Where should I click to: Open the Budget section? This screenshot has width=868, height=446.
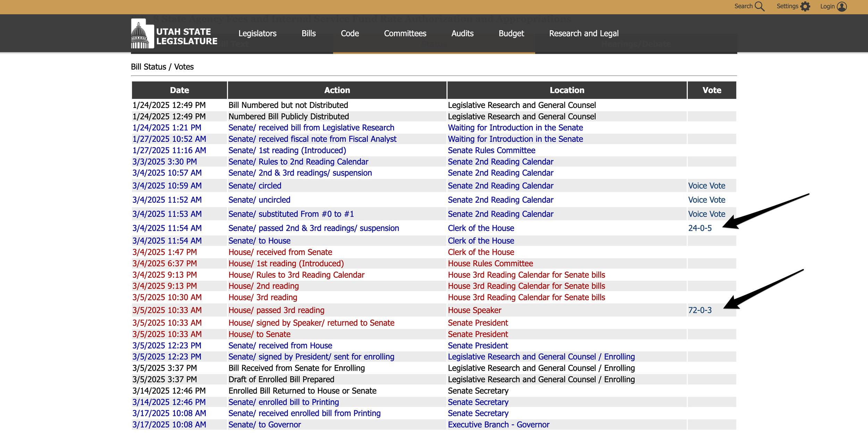(x=511, y=33)
